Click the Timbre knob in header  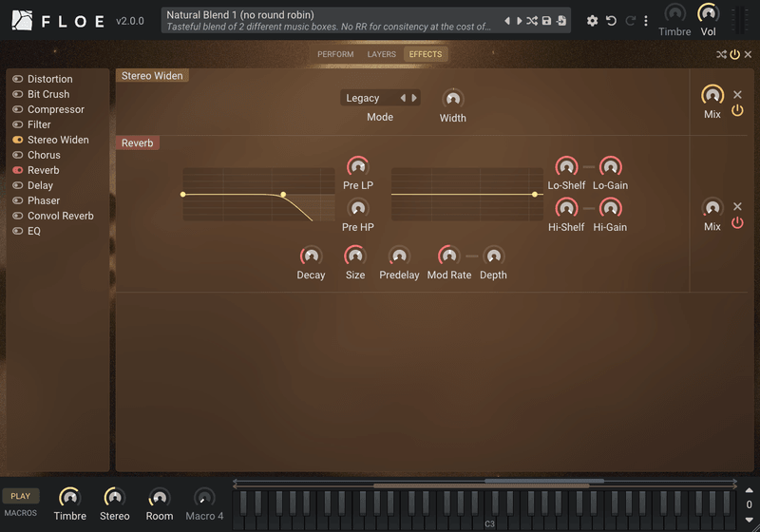click(x=674, y=13)
